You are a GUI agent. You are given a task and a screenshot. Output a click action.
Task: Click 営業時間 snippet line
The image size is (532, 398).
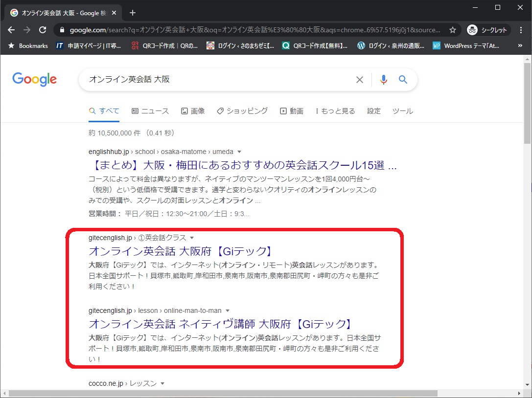coord(169,214)
